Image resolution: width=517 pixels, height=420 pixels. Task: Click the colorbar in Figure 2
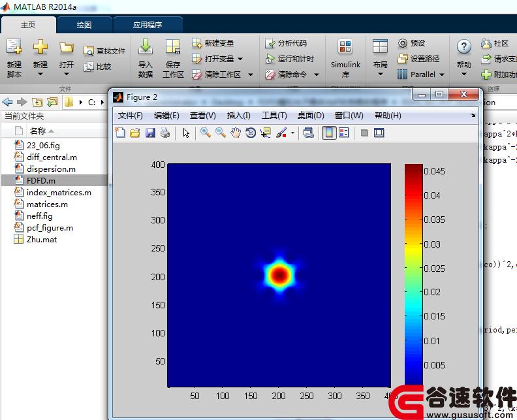413,275
